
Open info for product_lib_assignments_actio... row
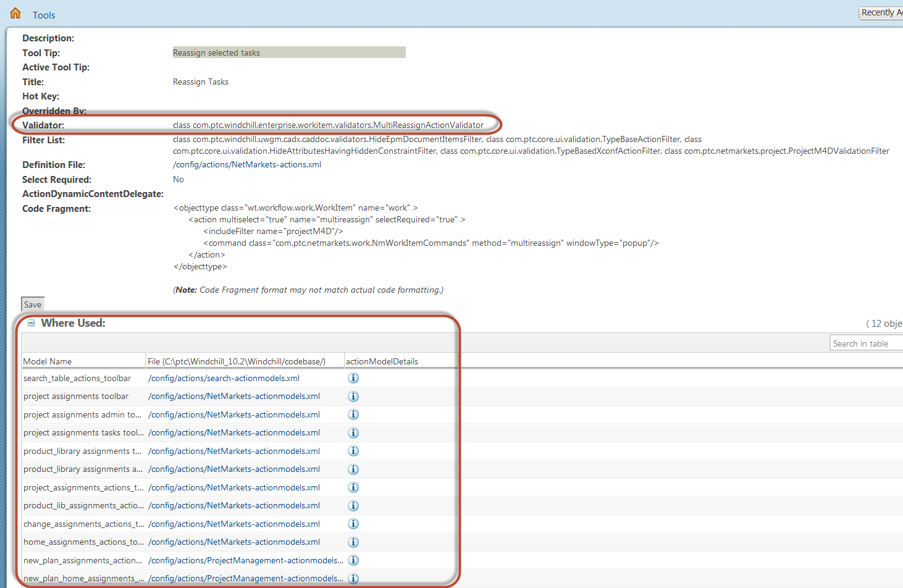click(x=353, y=506)
